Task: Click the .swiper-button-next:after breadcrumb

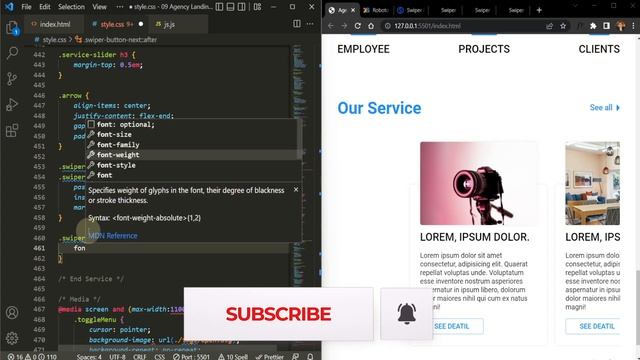Action: coord(120,40)
